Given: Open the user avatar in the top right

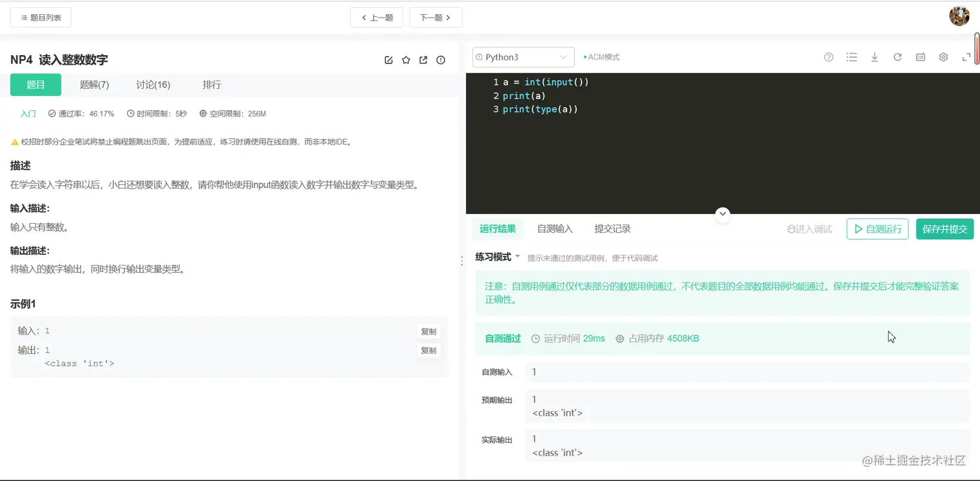Looking at the screenshot, I should tap(959, 16).
